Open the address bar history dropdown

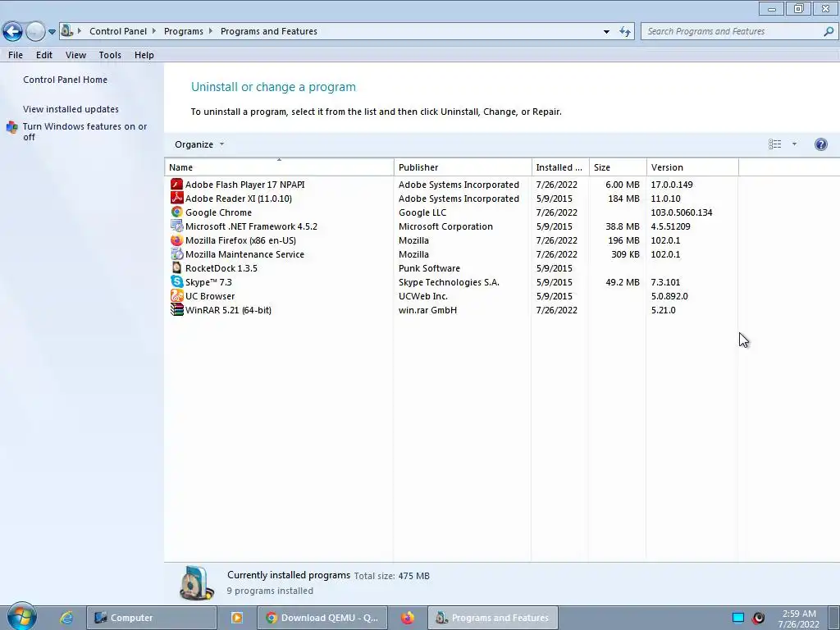click(606, 32)
